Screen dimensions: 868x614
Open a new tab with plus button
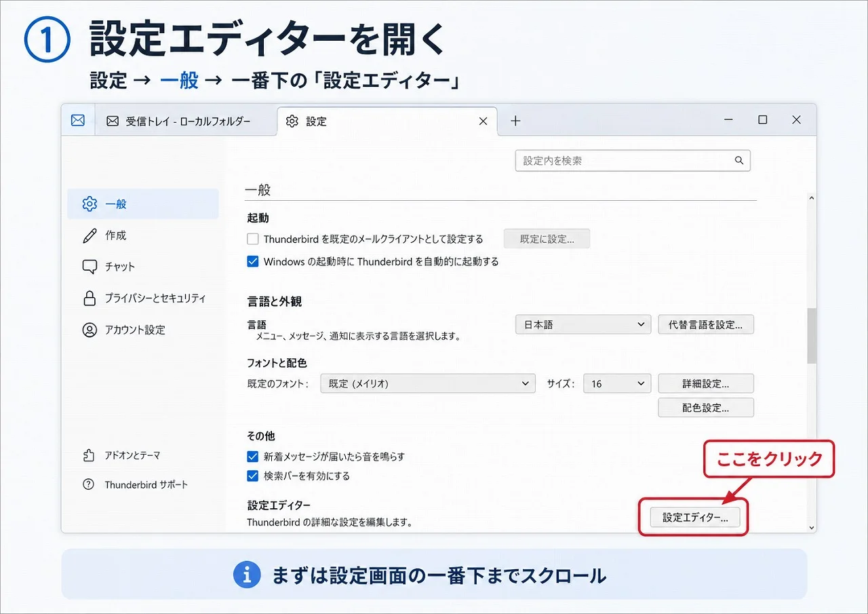(x=515, y=121)
